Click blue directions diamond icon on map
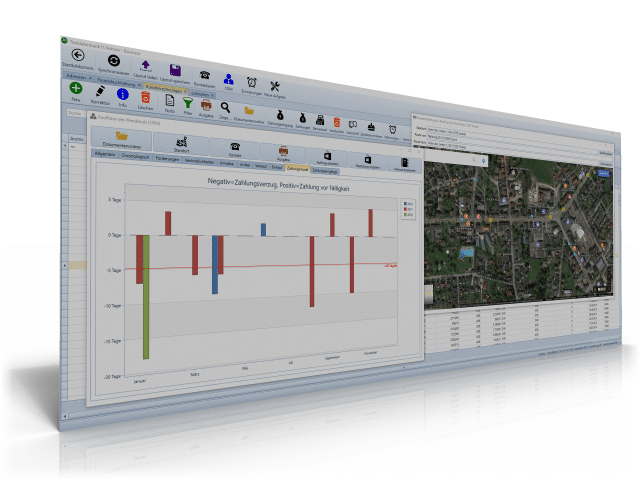 click(x=484, y=161)
